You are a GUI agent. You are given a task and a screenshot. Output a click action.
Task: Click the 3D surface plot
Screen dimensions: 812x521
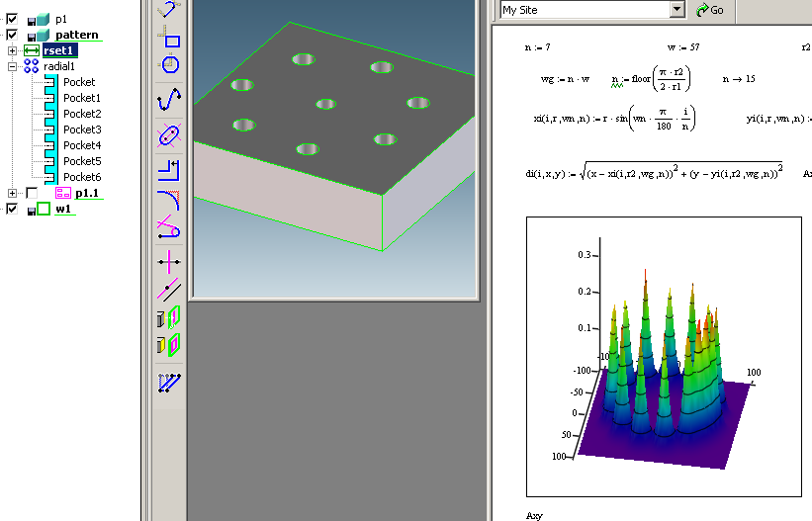click(664, 356)
